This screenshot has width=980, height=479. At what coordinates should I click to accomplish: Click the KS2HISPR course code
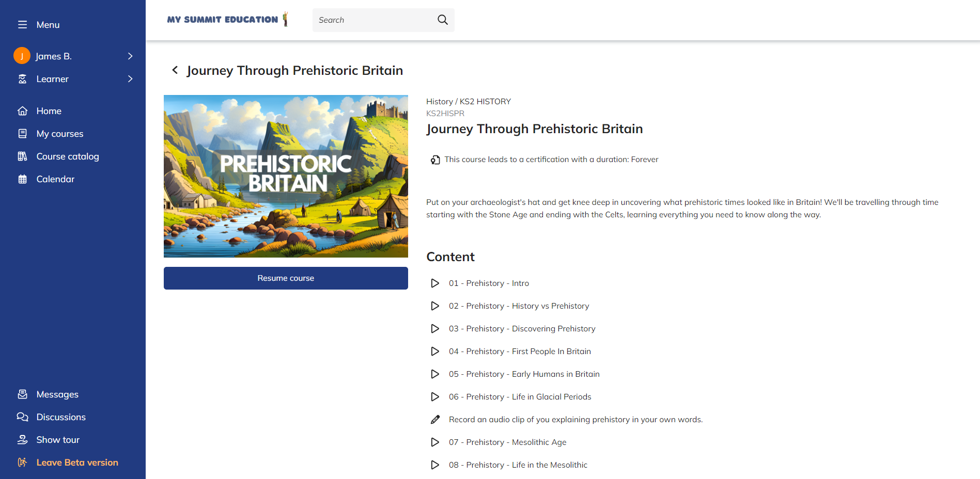coord(445,114)
